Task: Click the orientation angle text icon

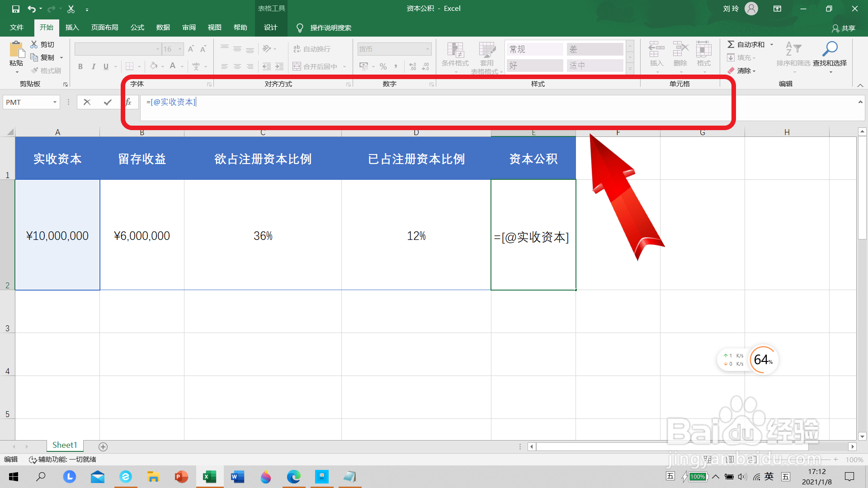Action: [x=267, y=49]
